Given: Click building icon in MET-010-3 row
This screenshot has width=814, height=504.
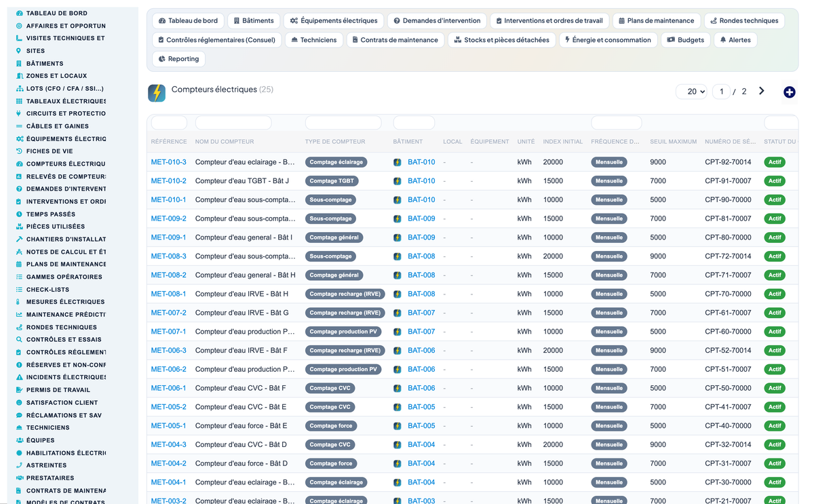Looking at the screenshot, I should (398, 162).
